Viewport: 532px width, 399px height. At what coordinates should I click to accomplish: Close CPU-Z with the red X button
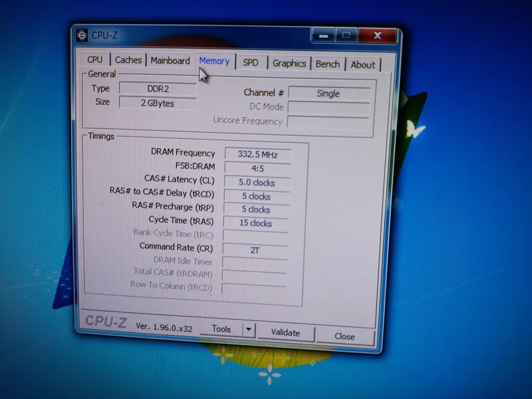click(377, 36)
